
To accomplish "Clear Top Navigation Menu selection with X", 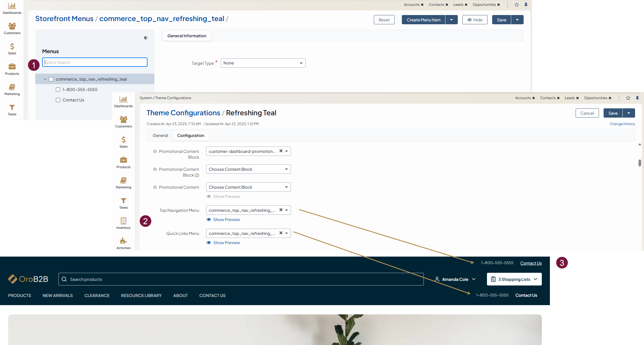I will pos(281,210).
